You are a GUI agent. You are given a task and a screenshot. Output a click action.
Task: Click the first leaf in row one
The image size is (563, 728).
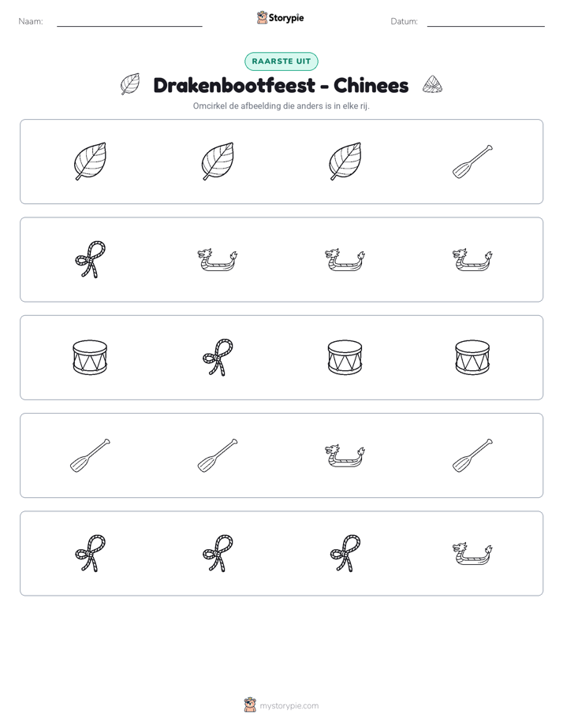point(90,162)
